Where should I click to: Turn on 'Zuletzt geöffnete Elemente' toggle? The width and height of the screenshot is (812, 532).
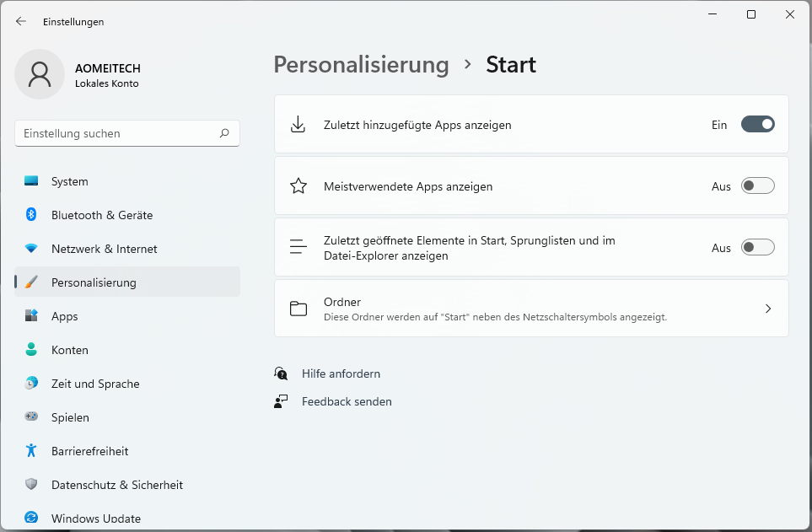(x=757, y=248)
